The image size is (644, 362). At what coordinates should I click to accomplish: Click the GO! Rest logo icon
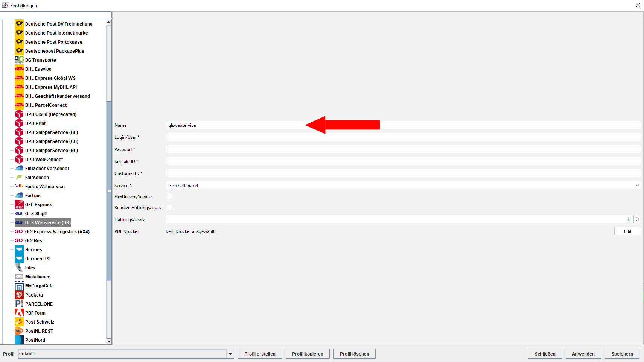pyautogui.click(x=19, y=240)
